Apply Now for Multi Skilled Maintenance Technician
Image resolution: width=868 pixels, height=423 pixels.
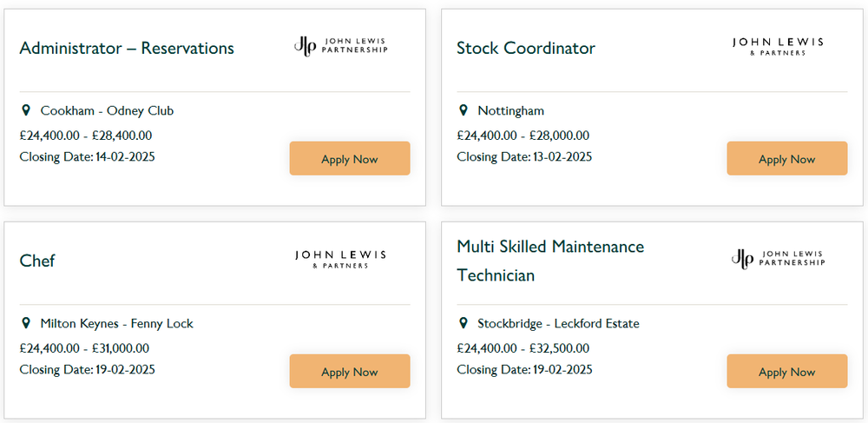(787, 372)
